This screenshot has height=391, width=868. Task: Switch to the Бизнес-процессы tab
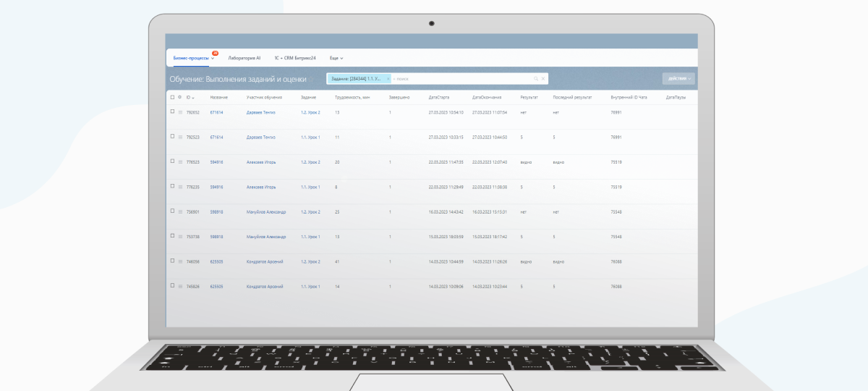192,57
